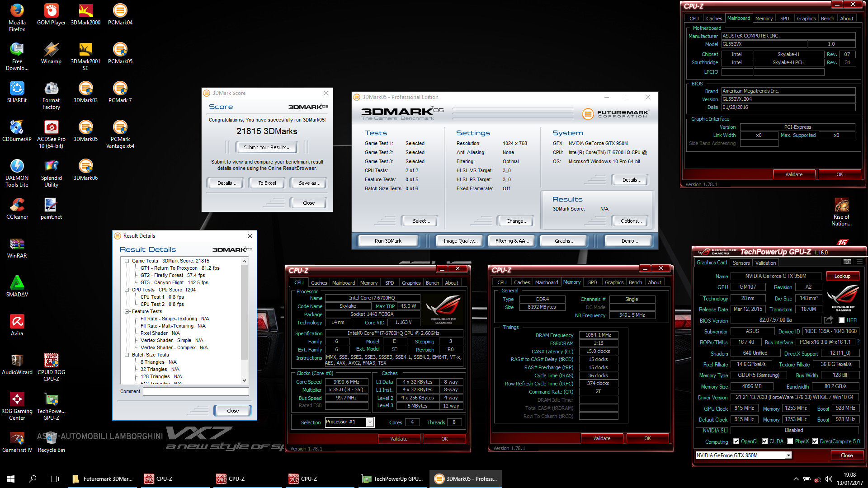This screenshot has width=868, height=488.
Task: Launch DAEMON Tools Lite from the desktop
Action: coord(17,173)
